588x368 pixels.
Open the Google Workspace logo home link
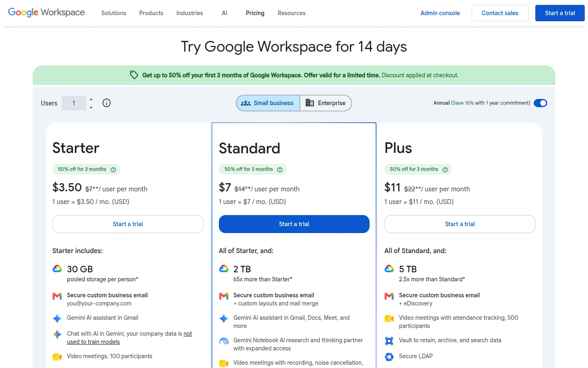[47, 13]
